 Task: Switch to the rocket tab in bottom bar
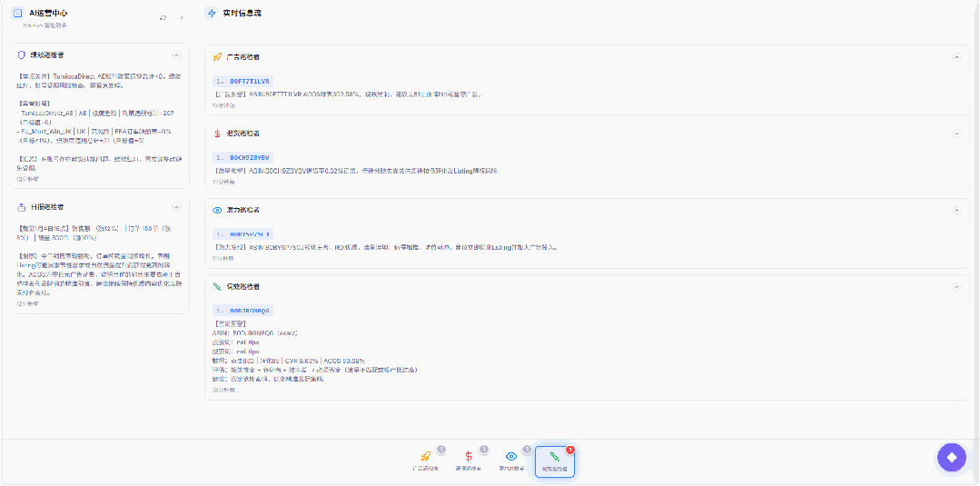point(425,461)
